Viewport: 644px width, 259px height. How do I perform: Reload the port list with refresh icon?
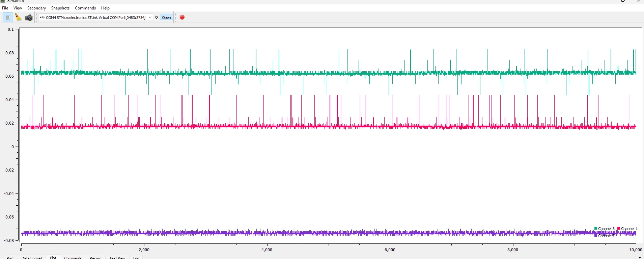point(156,17)
